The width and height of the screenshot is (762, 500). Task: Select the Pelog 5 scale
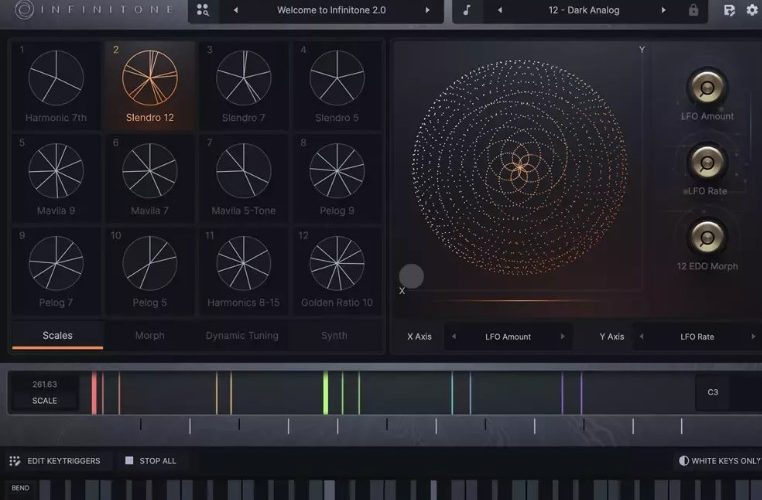[x=150, y=271]
